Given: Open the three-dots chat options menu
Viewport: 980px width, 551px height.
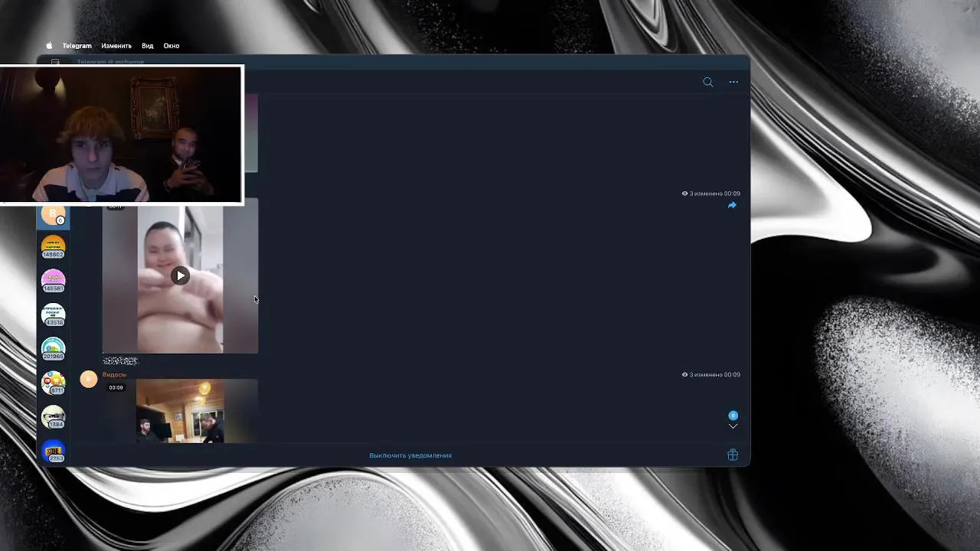Looking at the screenshot, I should 733,82.
